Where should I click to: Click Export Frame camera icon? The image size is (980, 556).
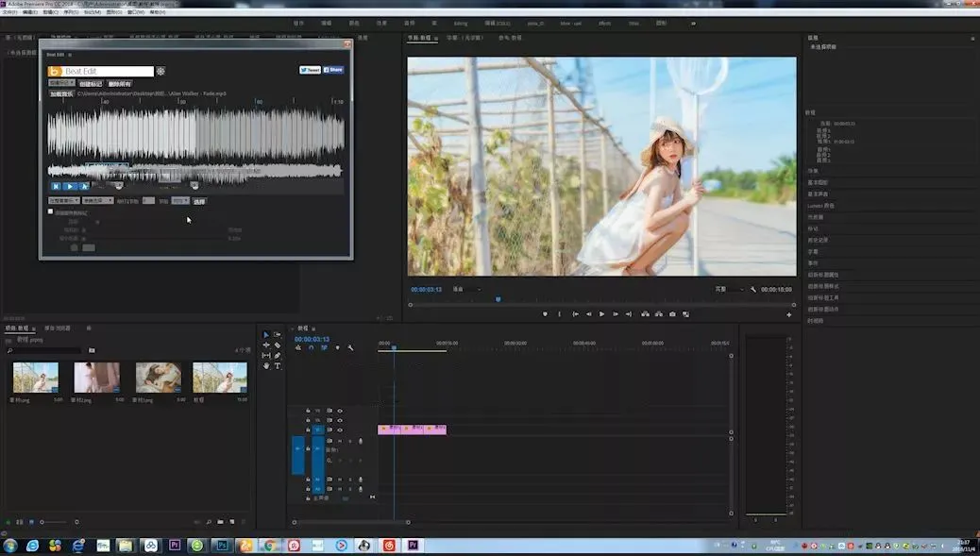point(672,313)
